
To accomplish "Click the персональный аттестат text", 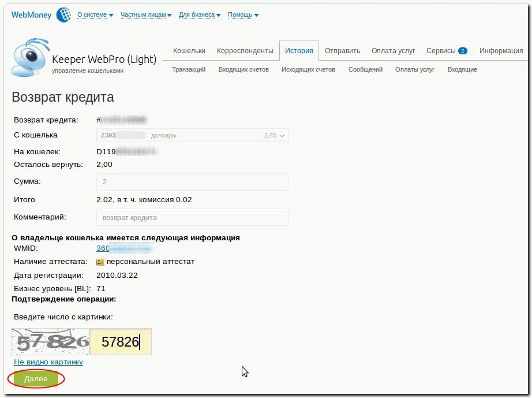I will click(x=150, y=262).
